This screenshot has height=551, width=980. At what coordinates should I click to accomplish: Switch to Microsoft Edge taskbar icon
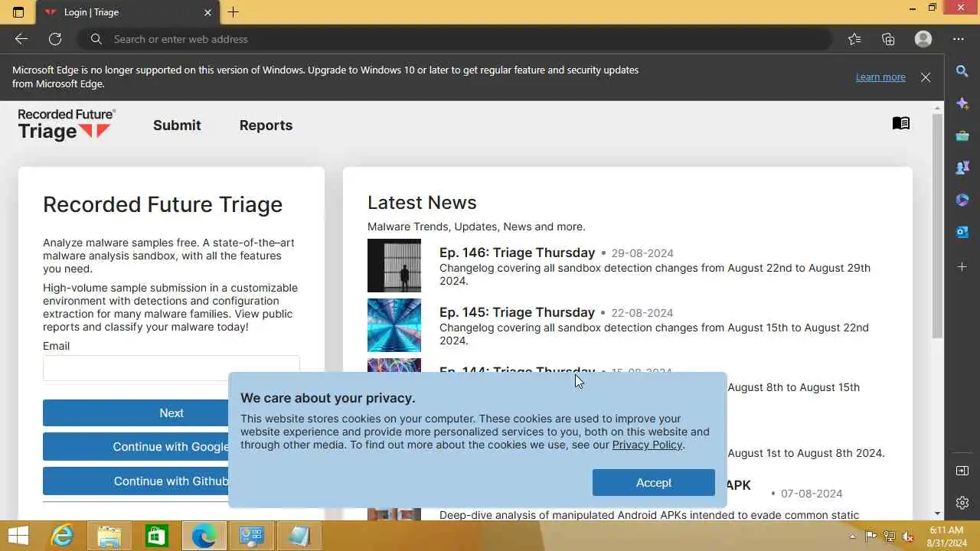point(204,536)
